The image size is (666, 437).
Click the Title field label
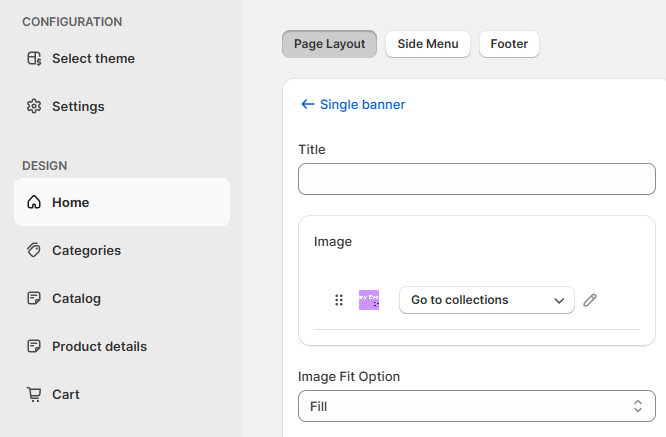[312, 149]
